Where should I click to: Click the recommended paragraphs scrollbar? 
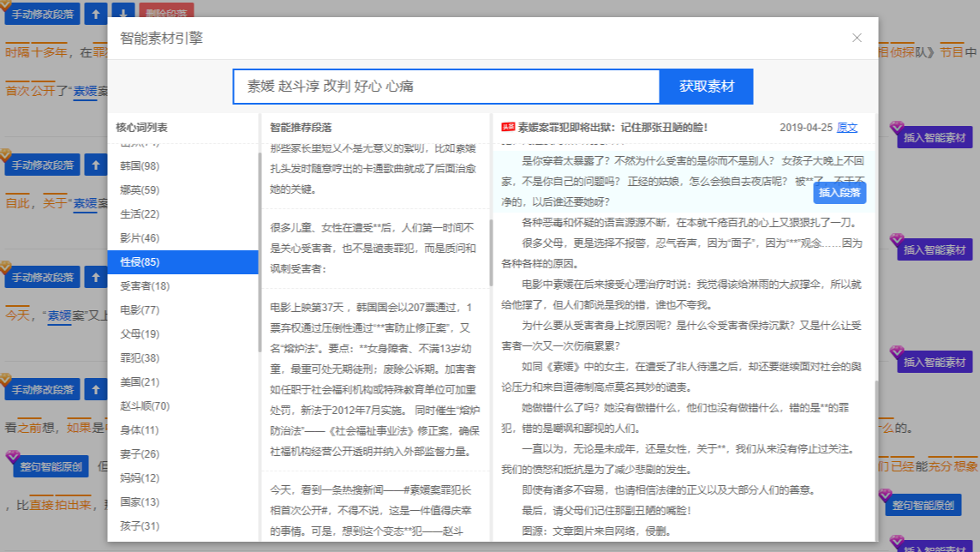(491, 253)
